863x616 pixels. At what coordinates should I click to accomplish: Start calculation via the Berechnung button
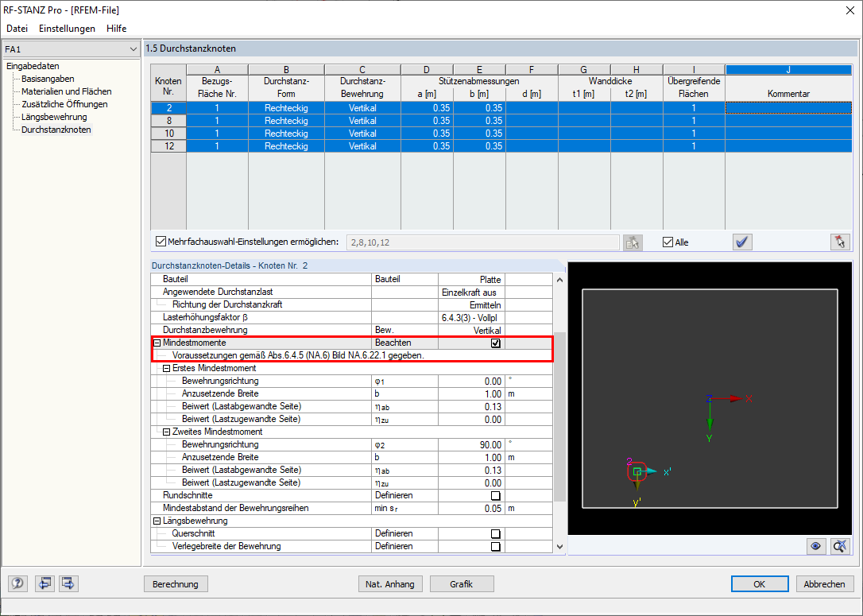tap(176, 583)
